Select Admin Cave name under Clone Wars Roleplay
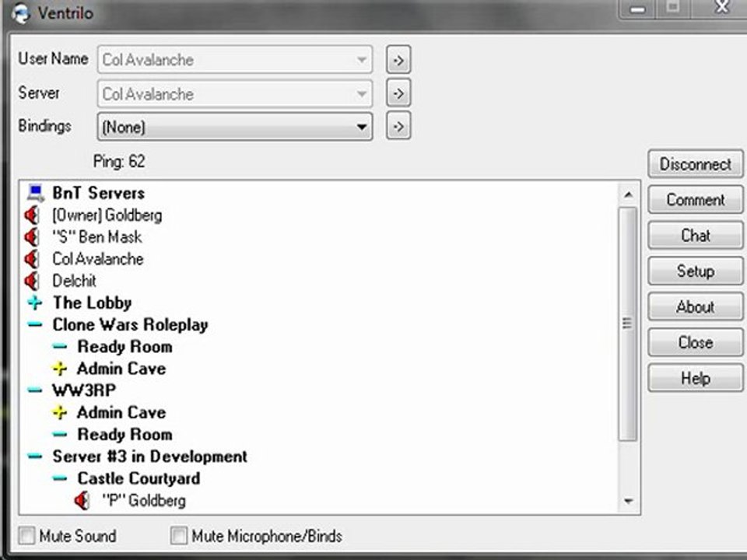747x560 pixels. (121, 369)
